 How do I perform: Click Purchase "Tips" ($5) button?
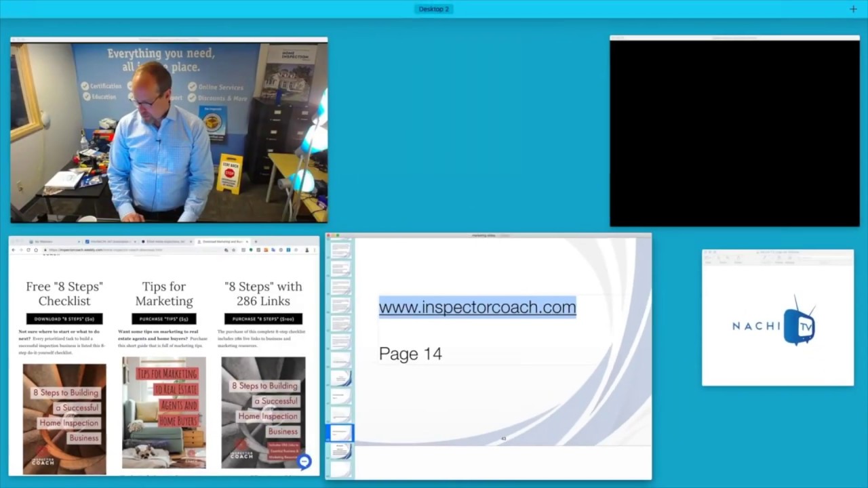[x=164, y=319]
